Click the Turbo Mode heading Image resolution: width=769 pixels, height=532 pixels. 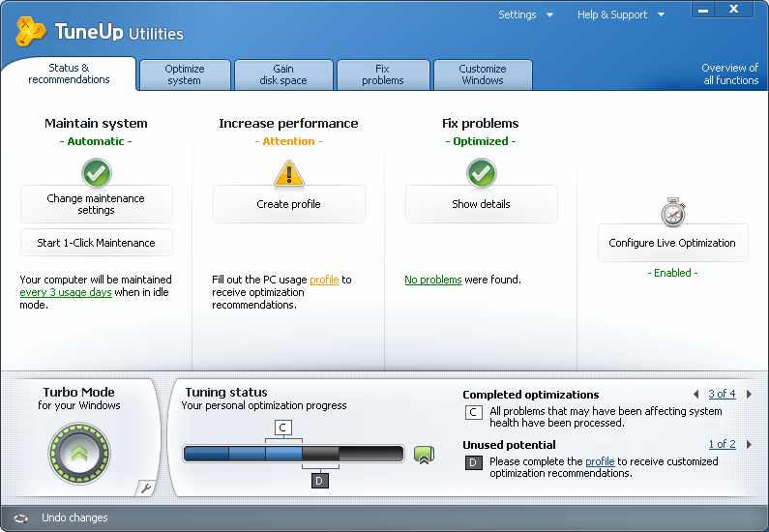[79, 393]
